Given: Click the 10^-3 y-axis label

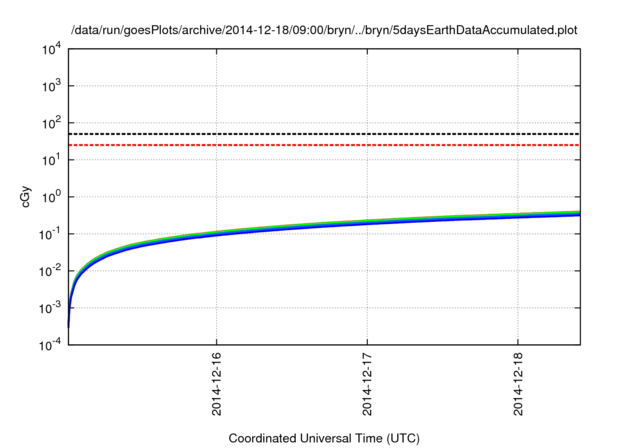Looking at the screenshot, I should (x=50, y=308).
